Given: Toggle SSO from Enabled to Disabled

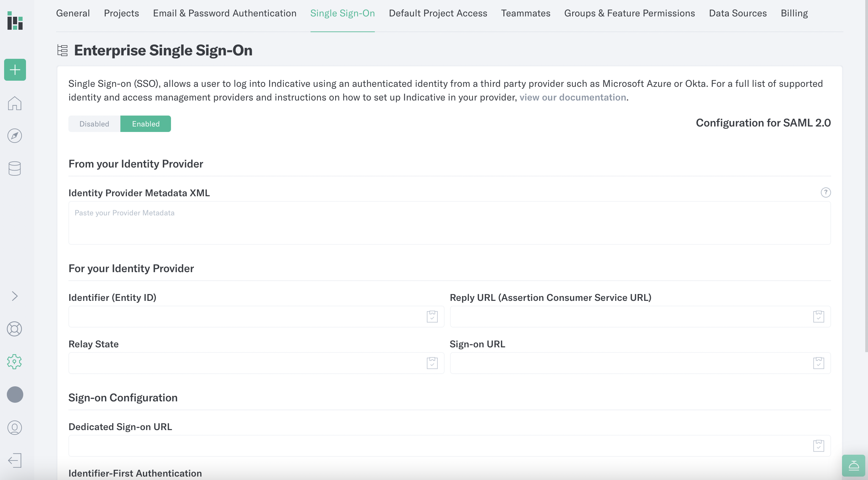Looking at the screenshot, I should point(94,123).
